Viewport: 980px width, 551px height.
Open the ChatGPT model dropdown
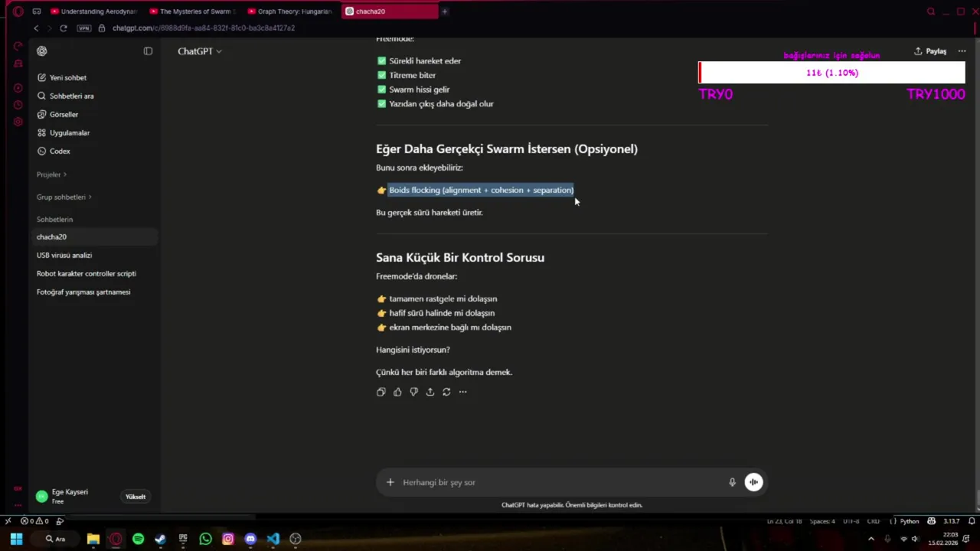(x=200, y=51)
